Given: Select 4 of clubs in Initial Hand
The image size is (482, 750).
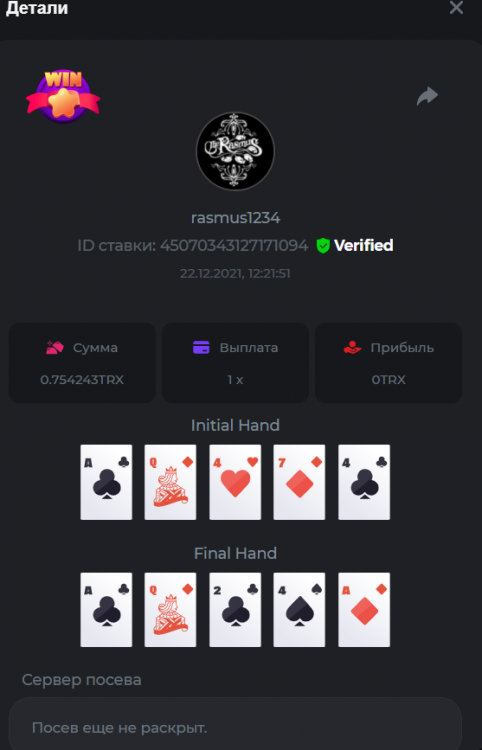Looking at the screenshot, I should (364, 482).
